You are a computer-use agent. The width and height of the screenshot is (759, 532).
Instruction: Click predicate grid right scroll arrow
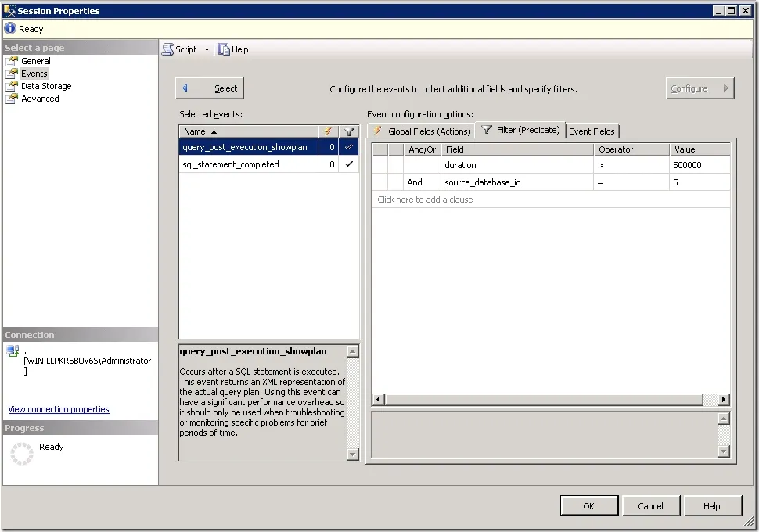[x=723, y=399]
